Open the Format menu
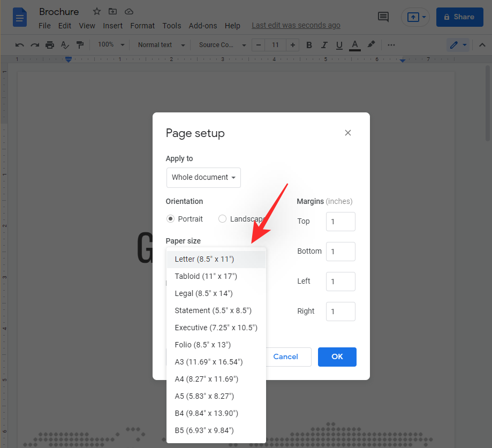Image resolution: width=492 pixels, height=448 pixels. click(142, 26)
